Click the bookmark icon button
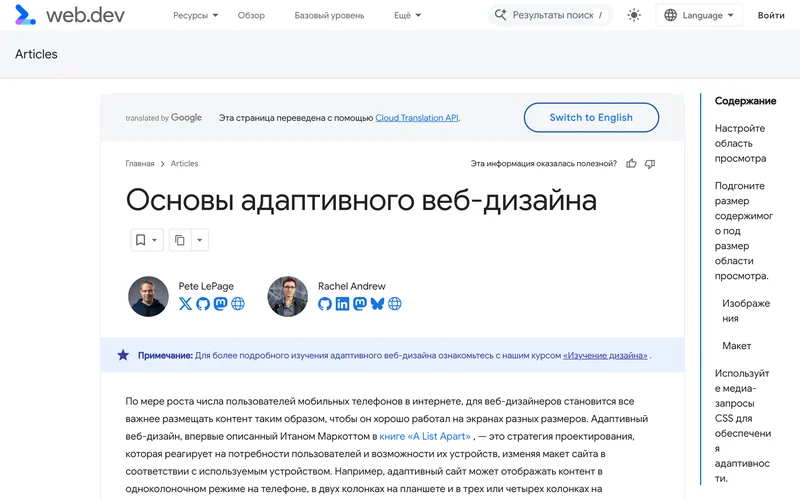Screen dimensions: 800x500 coord(146,240)
